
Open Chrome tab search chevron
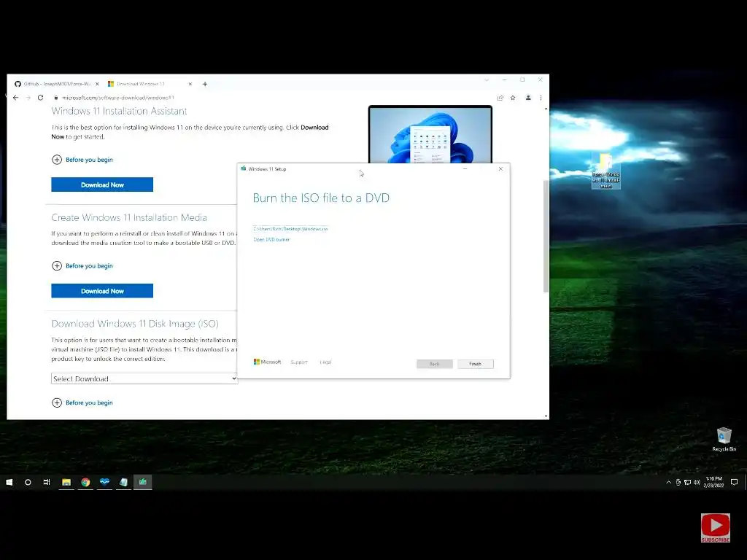(x=487, y=80)
